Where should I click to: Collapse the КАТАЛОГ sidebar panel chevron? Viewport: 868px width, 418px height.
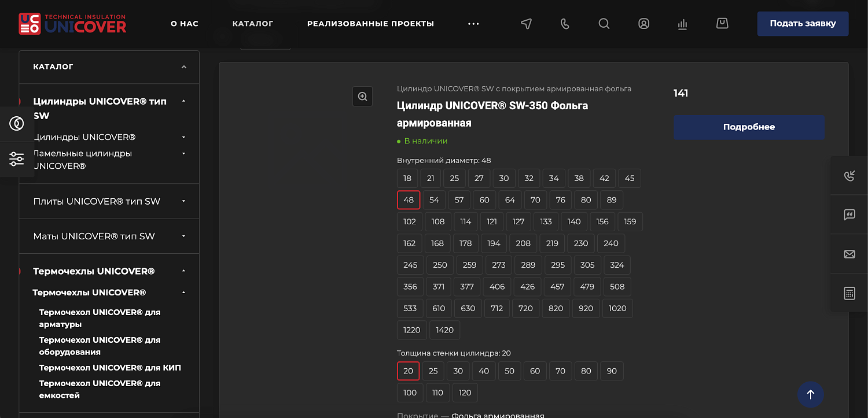pyautogui.click(x=184, y=67)
